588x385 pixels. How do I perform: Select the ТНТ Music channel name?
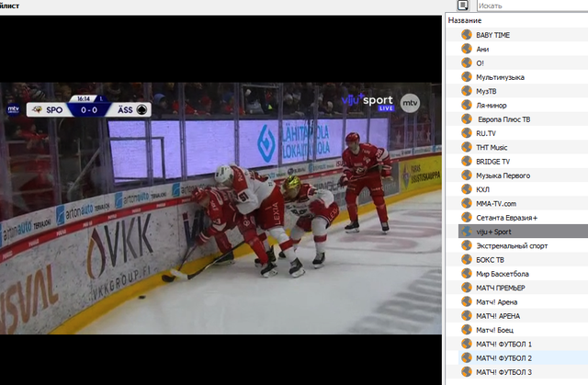(492, 147)
